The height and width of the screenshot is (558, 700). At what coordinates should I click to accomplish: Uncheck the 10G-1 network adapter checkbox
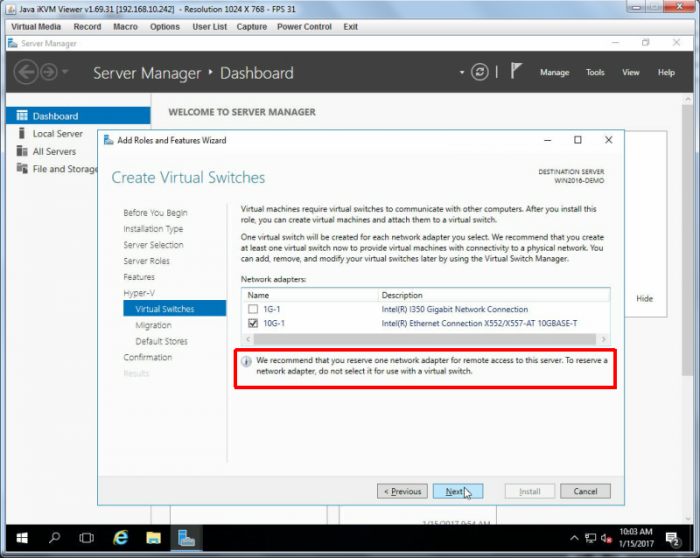pos(253,323)
